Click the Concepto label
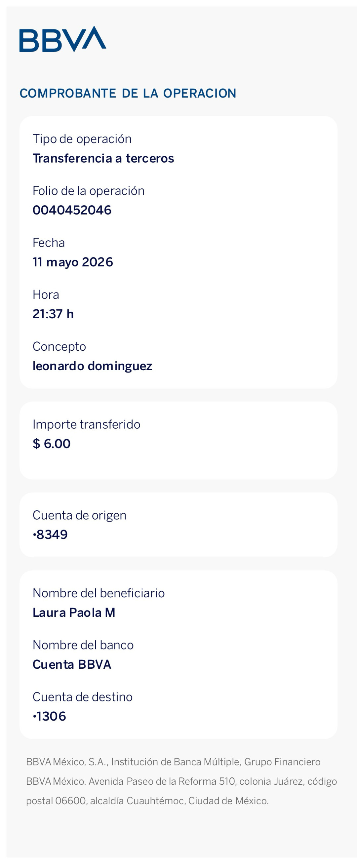Image resolution: width=357 pixels, height=868 pixels. [59, 347]
